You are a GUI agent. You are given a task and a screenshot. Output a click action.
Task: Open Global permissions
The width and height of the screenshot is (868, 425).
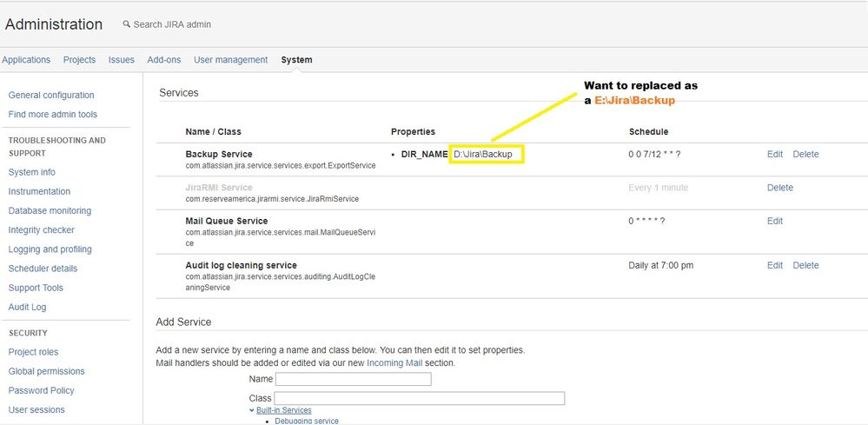point(47,371)
